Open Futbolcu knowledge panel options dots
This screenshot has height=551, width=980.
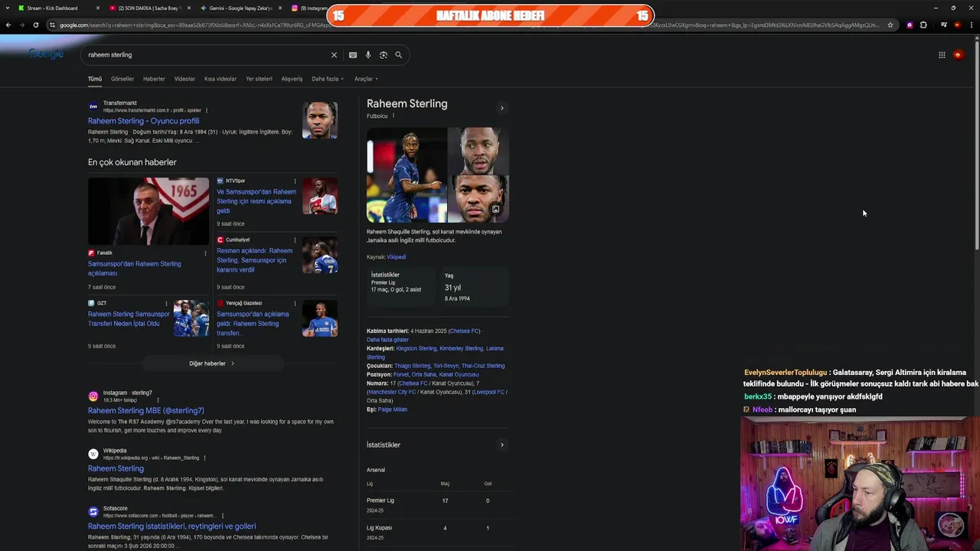click(x=394, y=116)
